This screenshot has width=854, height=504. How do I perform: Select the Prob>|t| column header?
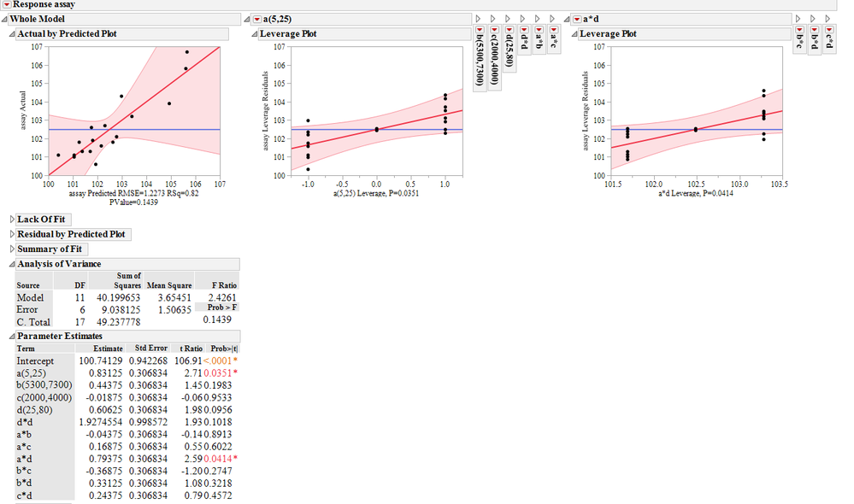point(224,349)
